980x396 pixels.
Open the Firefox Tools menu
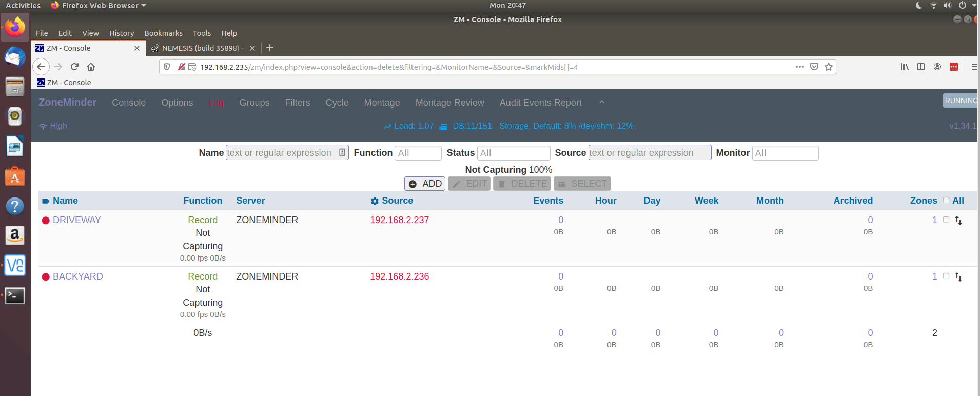coord(202,33)
